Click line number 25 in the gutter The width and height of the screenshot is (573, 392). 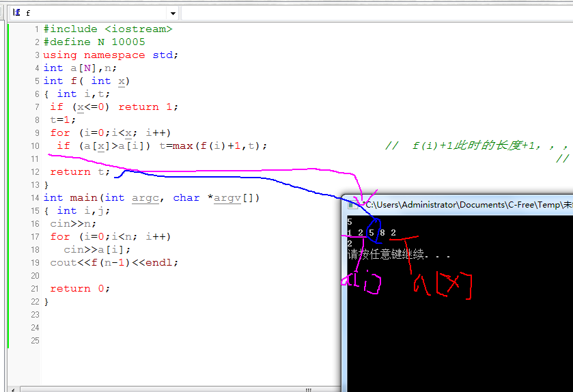tap(35, 341)
